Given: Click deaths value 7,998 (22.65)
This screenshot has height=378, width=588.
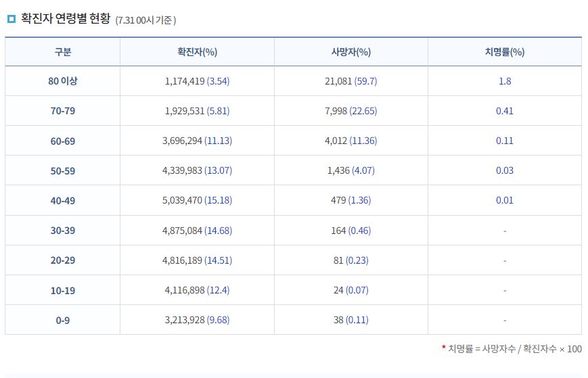Looking at the screenshot, I should coord(351,111).
